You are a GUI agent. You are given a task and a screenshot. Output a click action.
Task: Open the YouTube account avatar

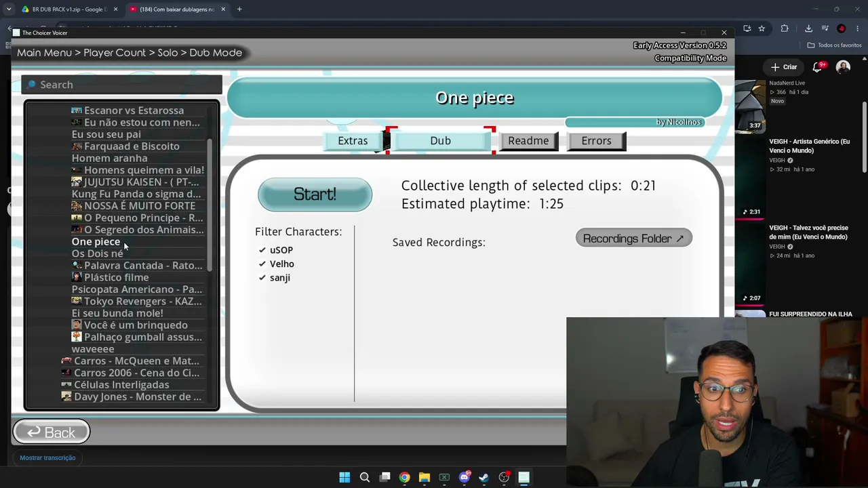[x=843, y=67]
